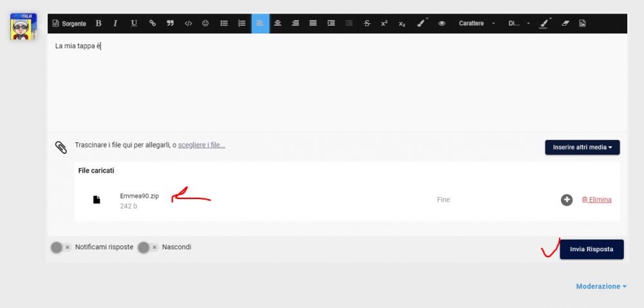Viewport: 644px width, 308px height.
Task: Center align the text
Action: [278, 24]
